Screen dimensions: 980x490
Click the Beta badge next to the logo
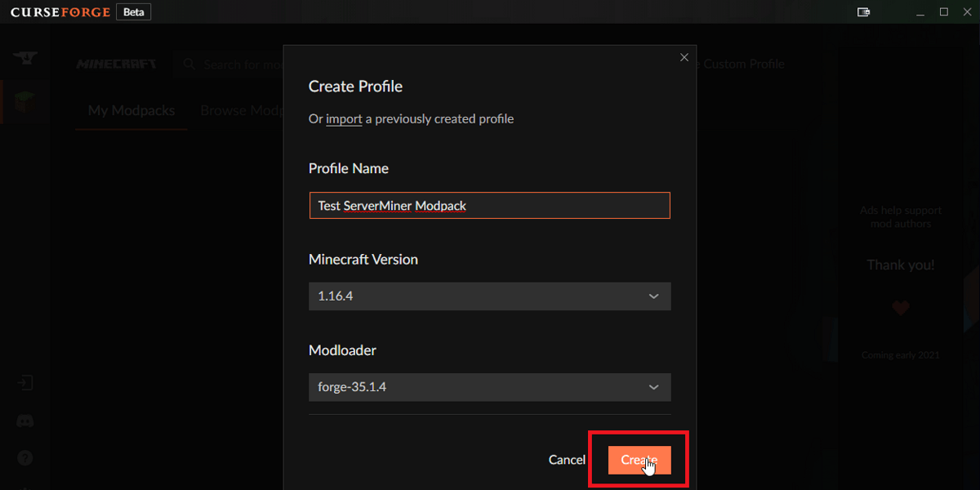[x=133, y=11]
